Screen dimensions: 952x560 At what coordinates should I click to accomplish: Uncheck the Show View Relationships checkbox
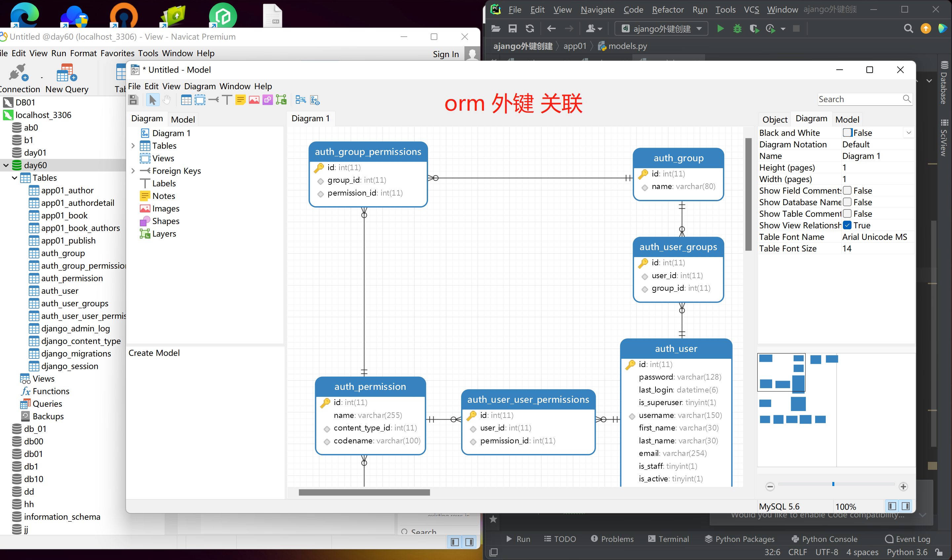click(x=847, y=225)
